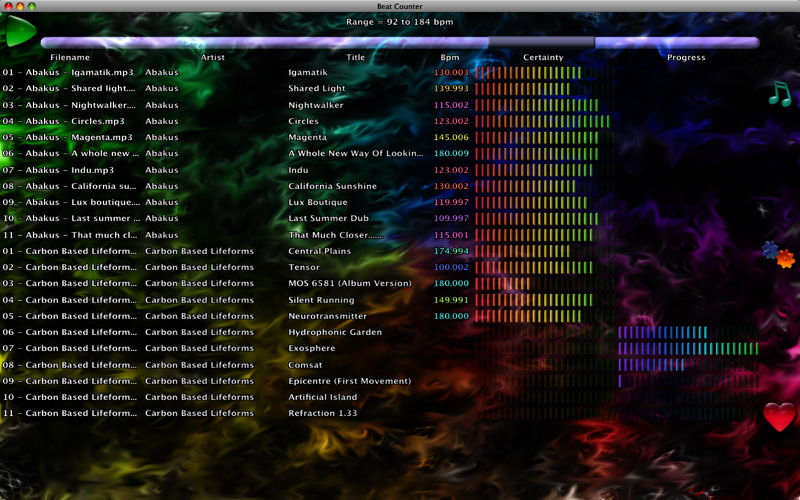Click the Exosphere row progress bar

coord(688,348)
